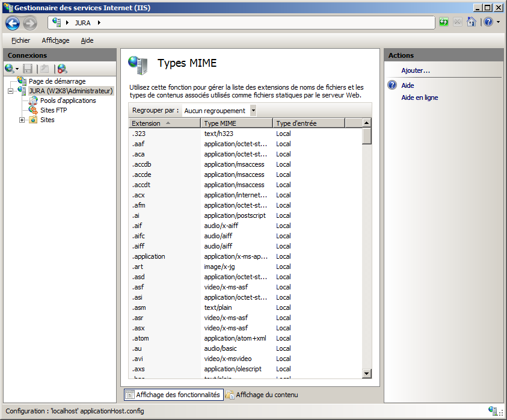Collapse the JURA server node
Viewport: 507px width, 420px height.
click(11, 91)
